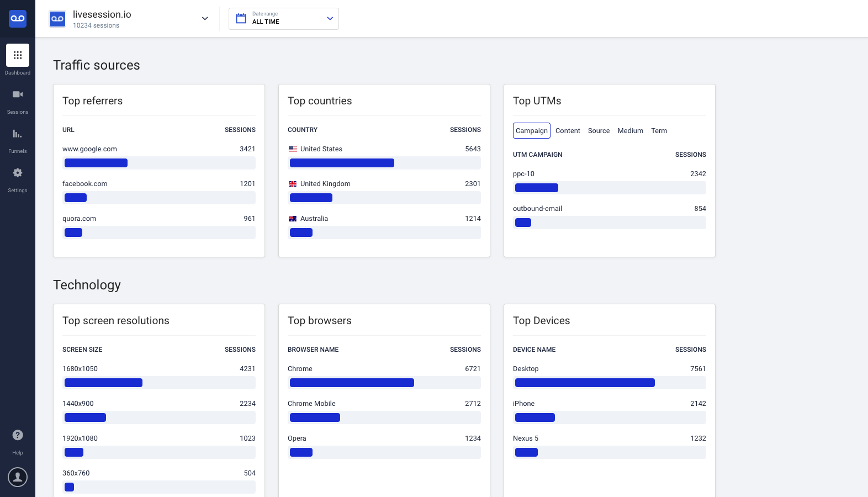Switch to the Content UTM tab
Image resolution: width=868 pixels, height=497 pixels.
coord(568,131)
